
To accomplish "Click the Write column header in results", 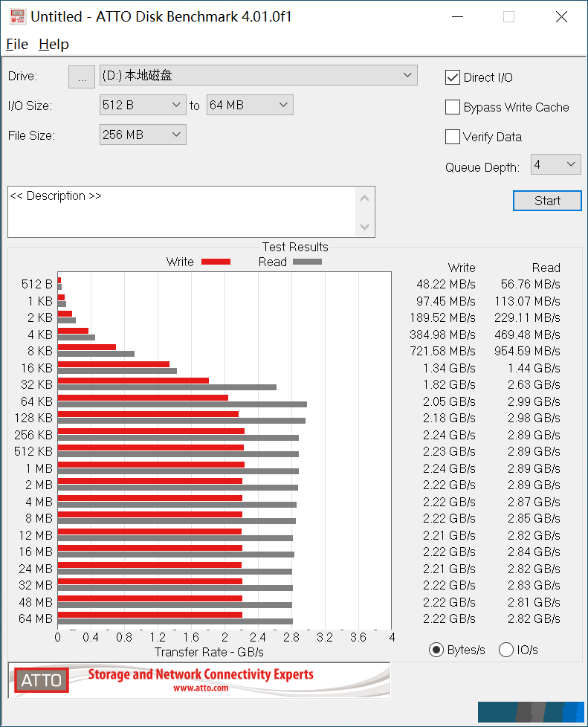I will (462, 268).
